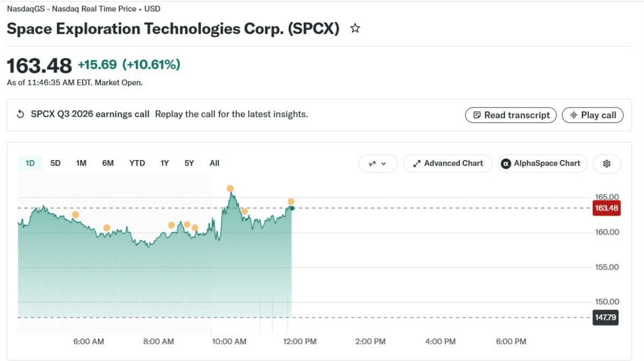Switch to 5Y chart range
Image resolution: width=644 pixels, height=361 pixels.
189,163
